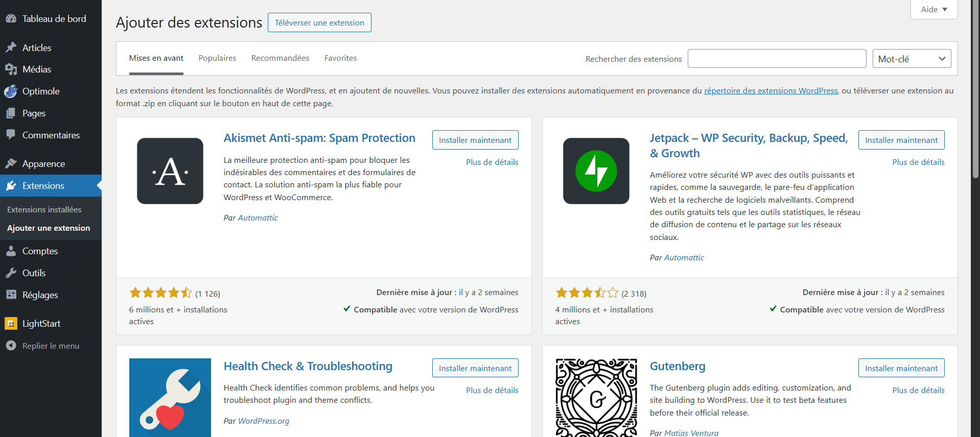
Task: Click the Health Check plugin logo
Action: tap(170, 398)
